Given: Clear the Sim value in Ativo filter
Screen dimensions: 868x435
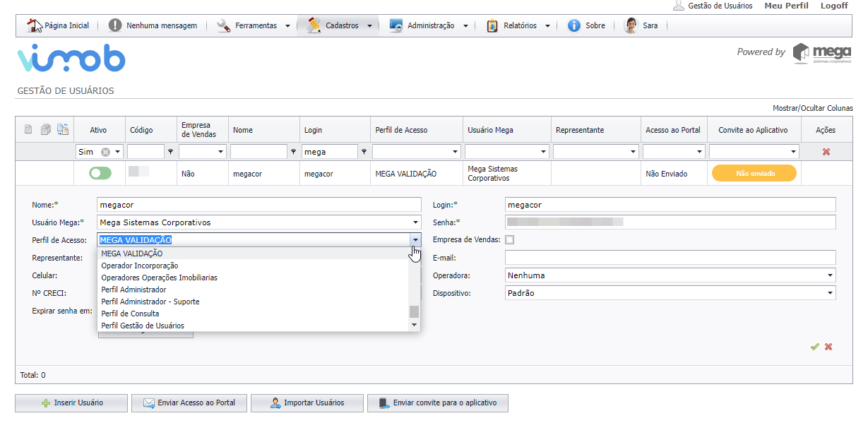Looking at the screenshot, I should 105,152.
